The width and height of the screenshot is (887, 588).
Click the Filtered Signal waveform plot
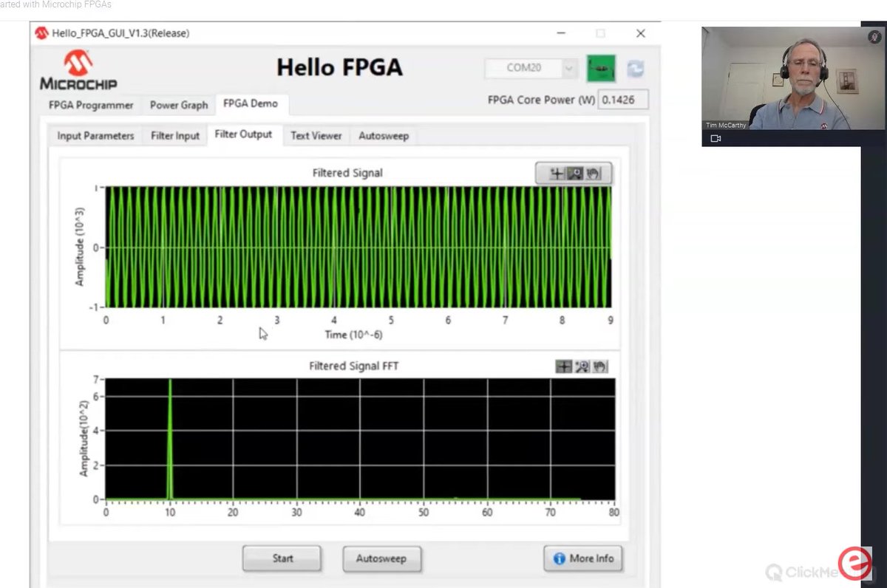pos(358,247)
